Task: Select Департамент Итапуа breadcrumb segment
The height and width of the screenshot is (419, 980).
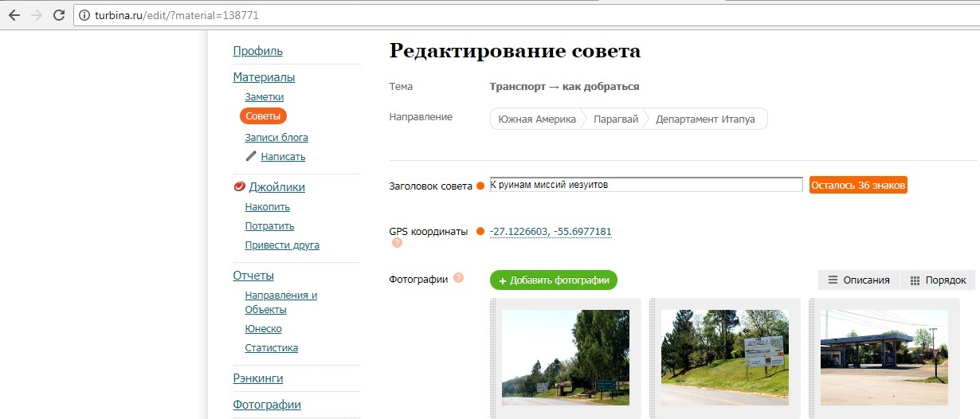Action: click(704, 119)
